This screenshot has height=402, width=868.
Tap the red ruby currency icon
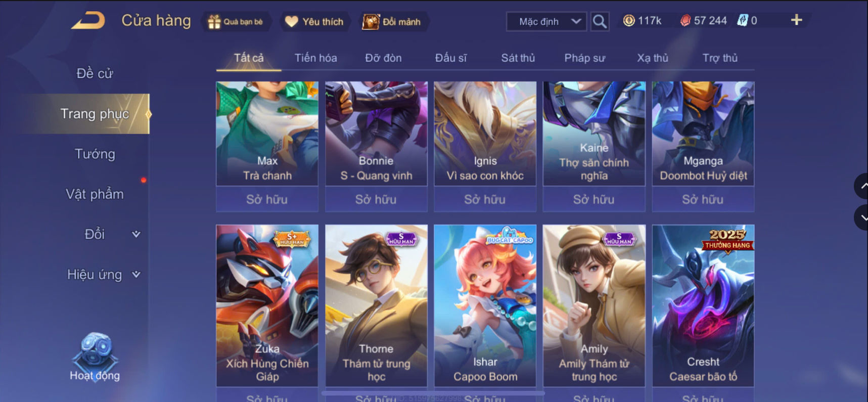685,20
